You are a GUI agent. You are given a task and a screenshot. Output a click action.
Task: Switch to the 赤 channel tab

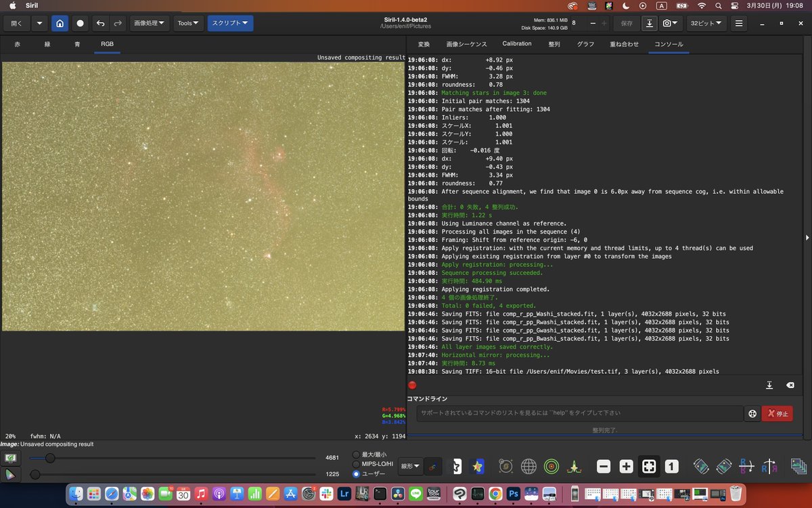coord(17,44)
